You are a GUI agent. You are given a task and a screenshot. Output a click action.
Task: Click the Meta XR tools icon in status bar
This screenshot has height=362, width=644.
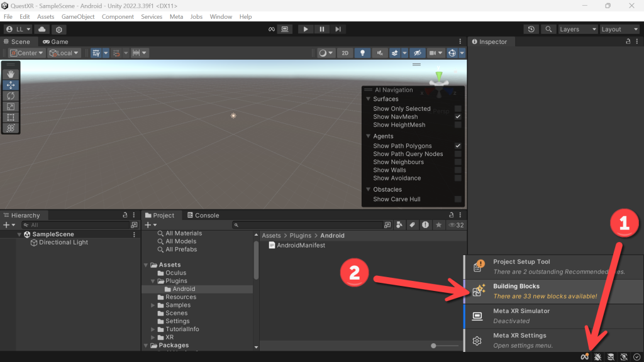pyautogui.click(x=584, y=357)
